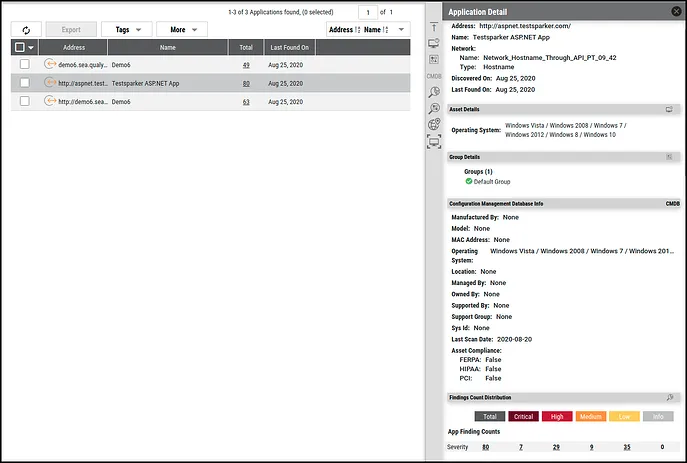Screen dimensions: 687x463
Task: Click the Total column header
Action: tap(246, 47)
